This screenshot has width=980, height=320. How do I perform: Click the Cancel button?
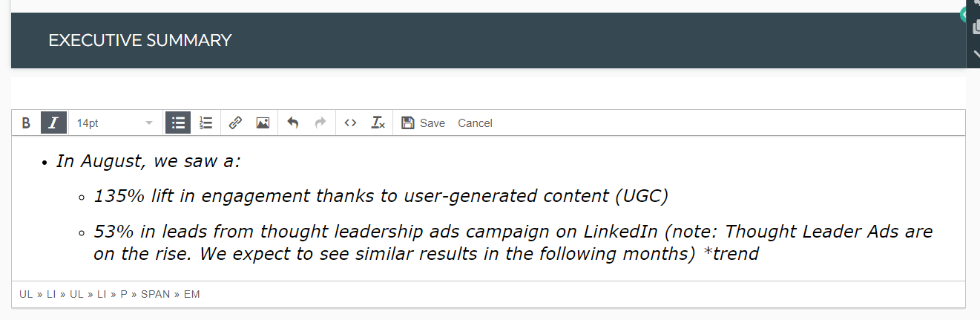476,123
